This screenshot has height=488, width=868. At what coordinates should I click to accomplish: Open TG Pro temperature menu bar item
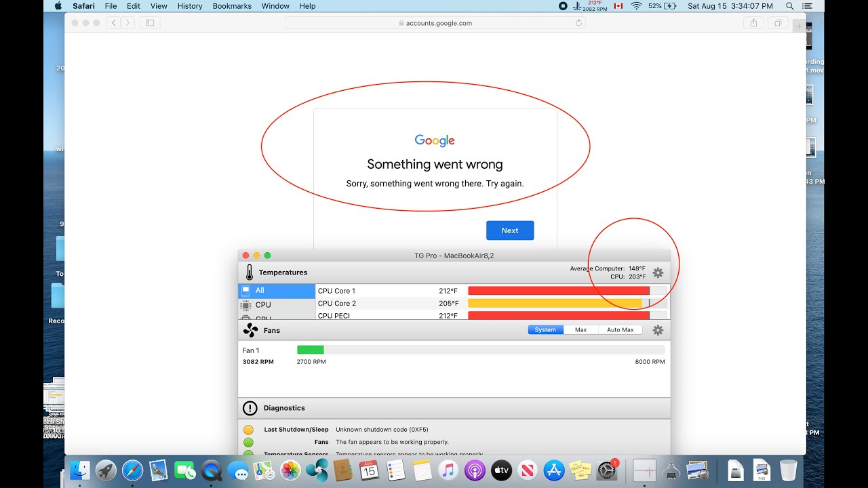tap(589, 6)
